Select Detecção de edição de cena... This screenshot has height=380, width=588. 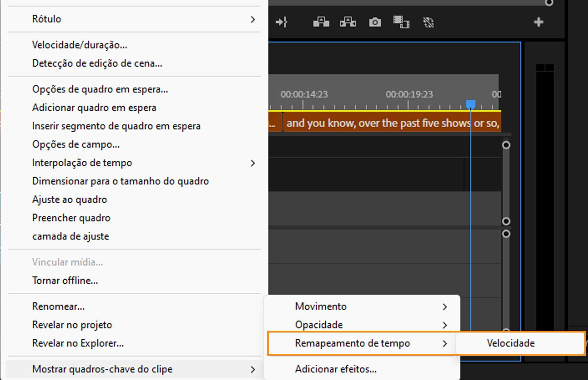(x=97, y=63)
